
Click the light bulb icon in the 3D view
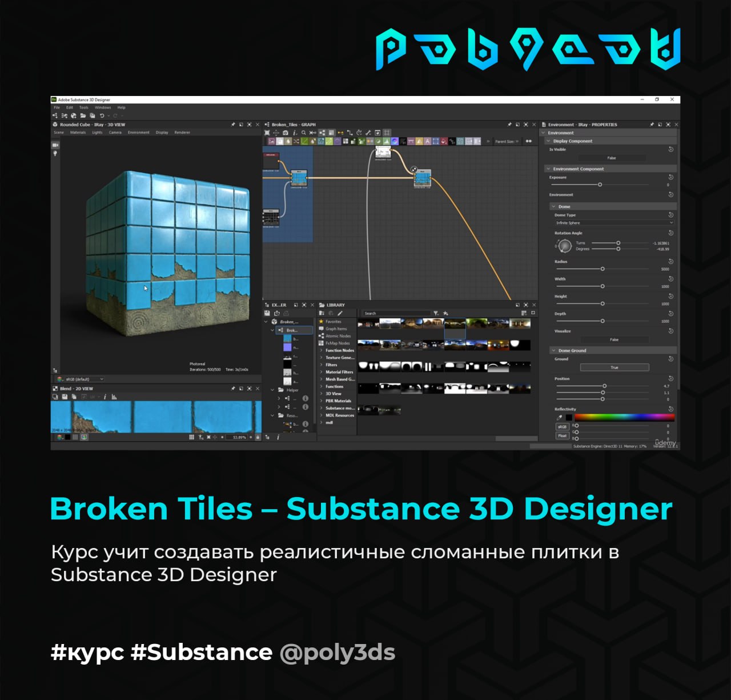(x=55, y=154)
